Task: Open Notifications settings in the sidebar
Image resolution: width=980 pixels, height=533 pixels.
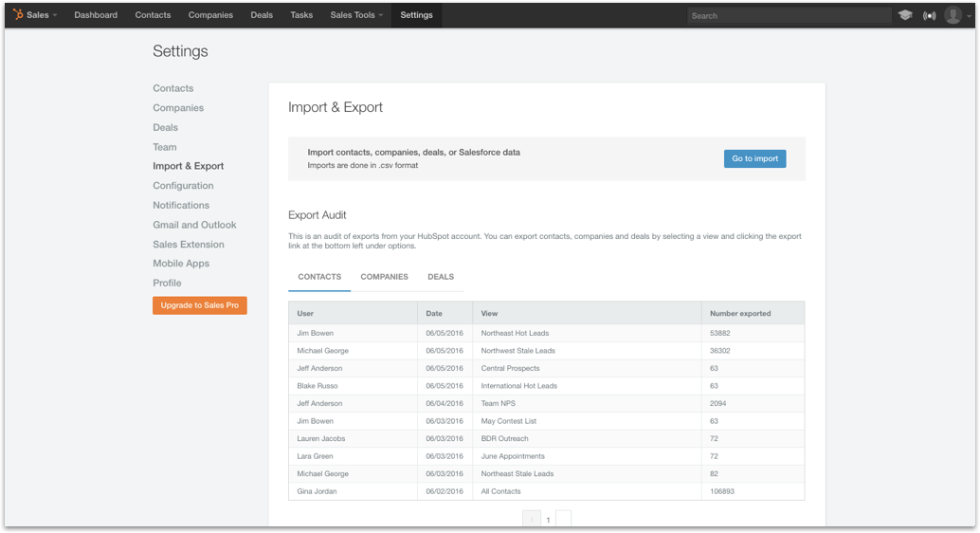Action: (181, 205)
